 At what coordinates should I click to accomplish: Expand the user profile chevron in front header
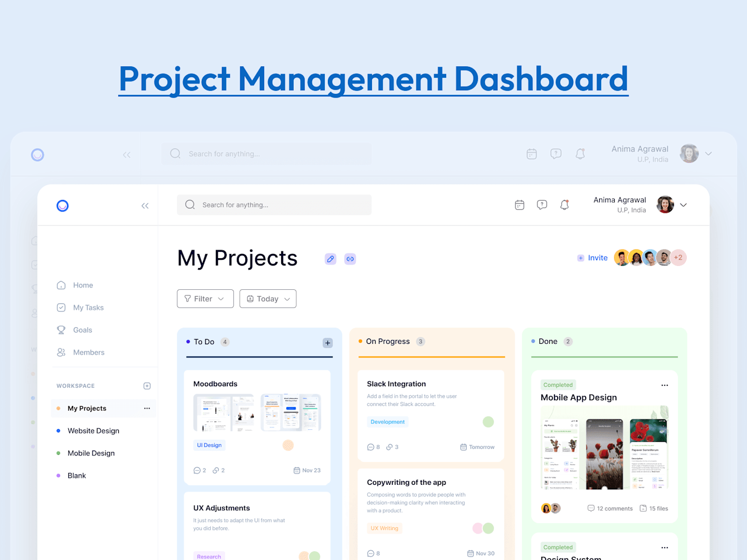tap(683, 205)
